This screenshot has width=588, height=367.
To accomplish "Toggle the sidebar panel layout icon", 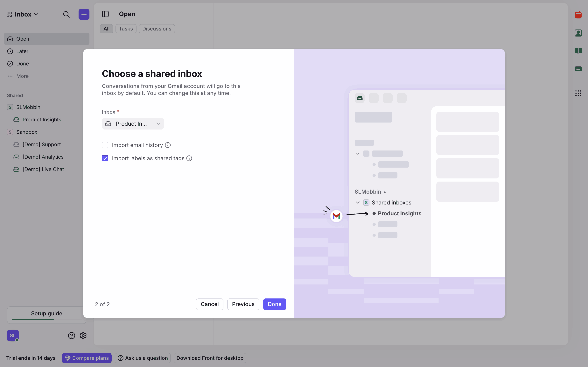I will tap(105, 14).
